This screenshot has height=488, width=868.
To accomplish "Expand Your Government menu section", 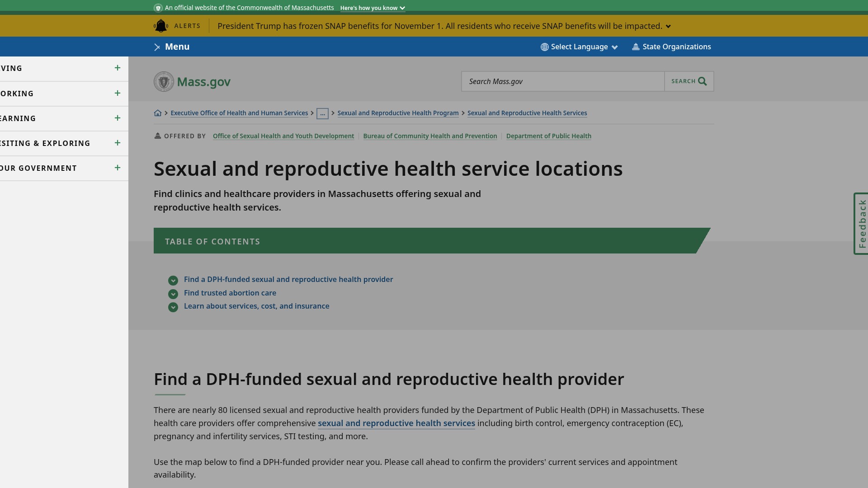I will (x=118, y=168).
